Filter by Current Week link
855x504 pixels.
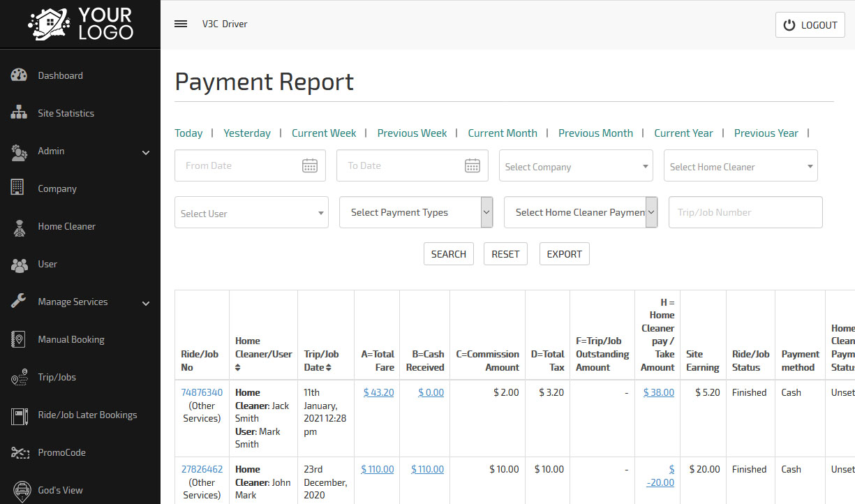click(324, 133)
